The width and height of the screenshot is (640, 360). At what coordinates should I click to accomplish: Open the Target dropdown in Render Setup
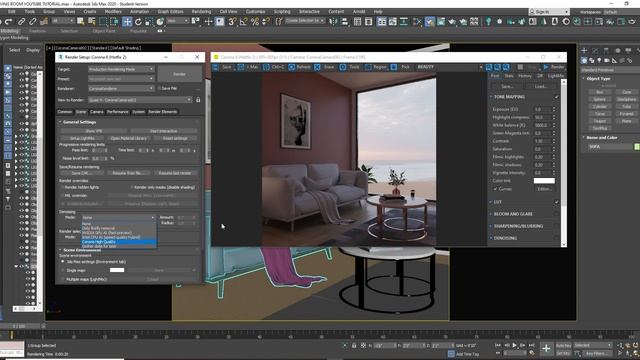[x=121, y=69]
